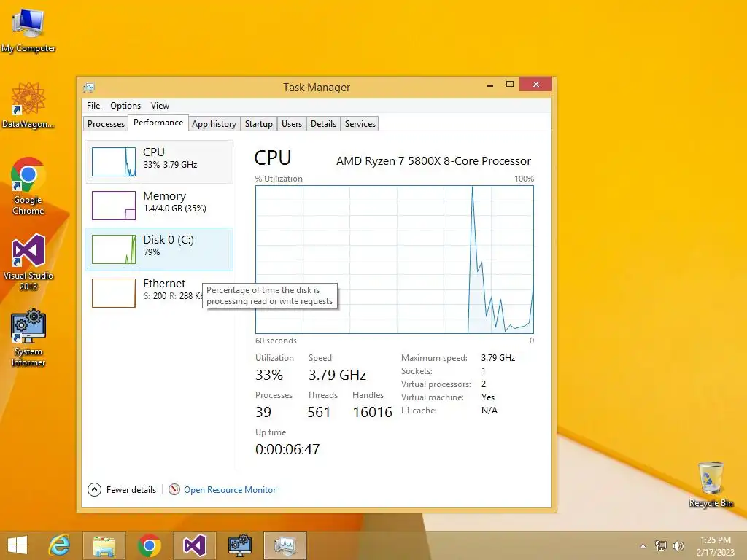Maximize the Task Manager window
This screenshot has width=747, height=560.
pyautogui.click(x=510, y=85)
